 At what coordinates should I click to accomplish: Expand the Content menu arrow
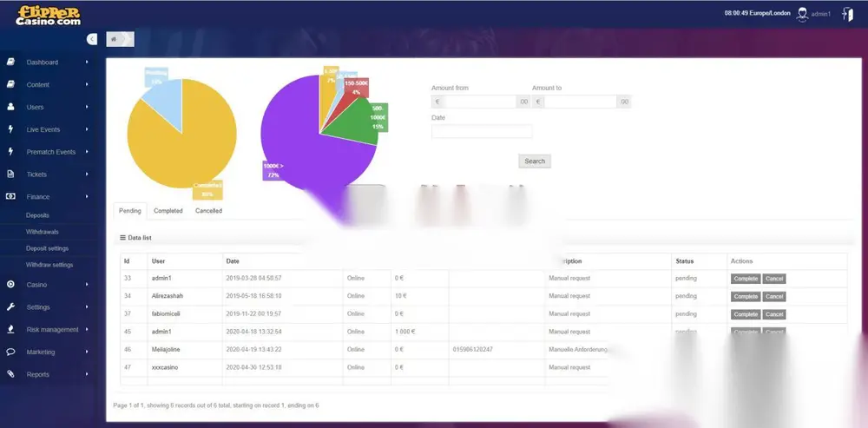tap(87, 84)
